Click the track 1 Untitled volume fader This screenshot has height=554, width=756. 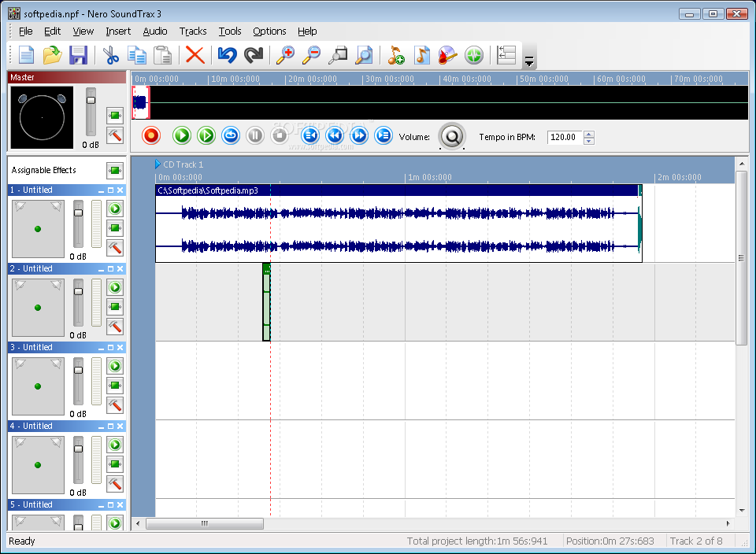78,212
